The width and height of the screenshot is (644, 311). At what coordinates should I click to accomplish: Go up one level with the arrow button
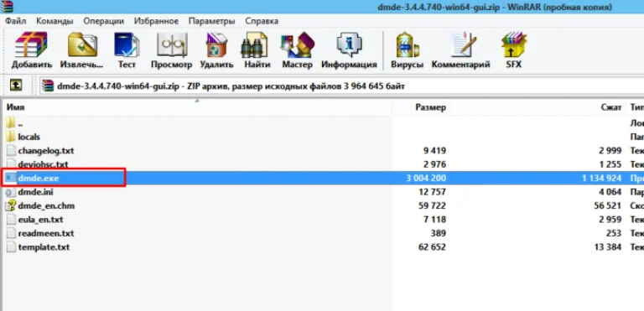[x=16, y=86]
